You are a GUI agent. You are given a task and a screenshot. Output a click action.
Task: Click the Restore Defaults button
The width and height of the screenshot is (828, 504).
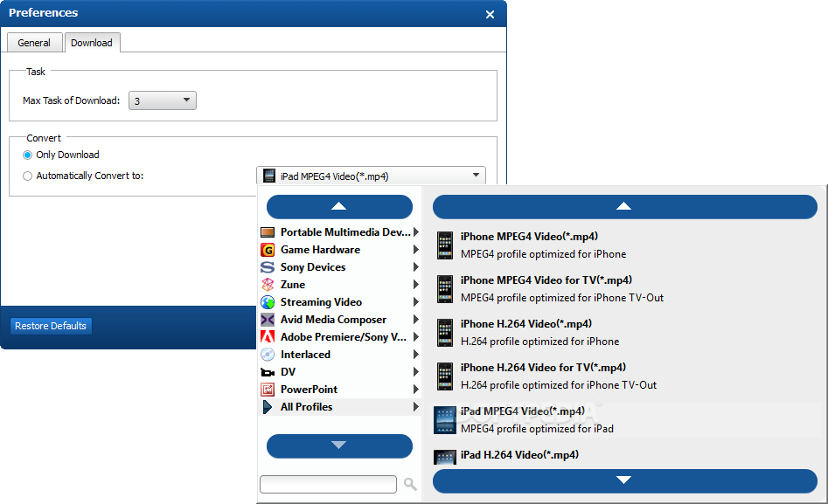(51, 326)
